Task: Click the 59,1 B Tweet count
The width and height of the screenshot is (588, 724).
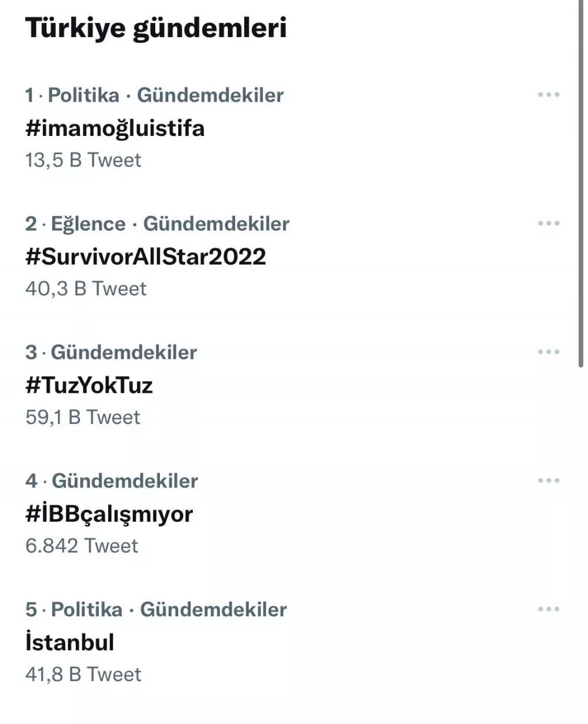Action: pos(83,418)
